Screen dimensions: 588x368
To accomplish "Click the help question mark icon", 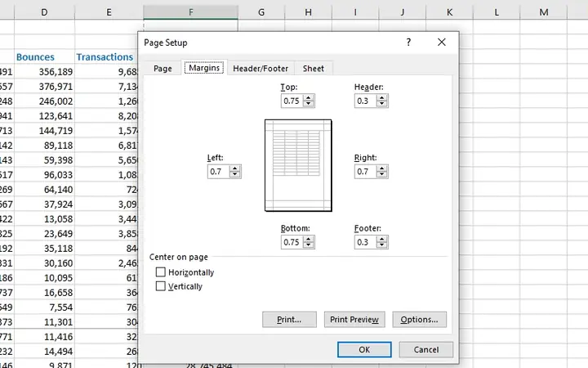I will click(x=408, y=42).
